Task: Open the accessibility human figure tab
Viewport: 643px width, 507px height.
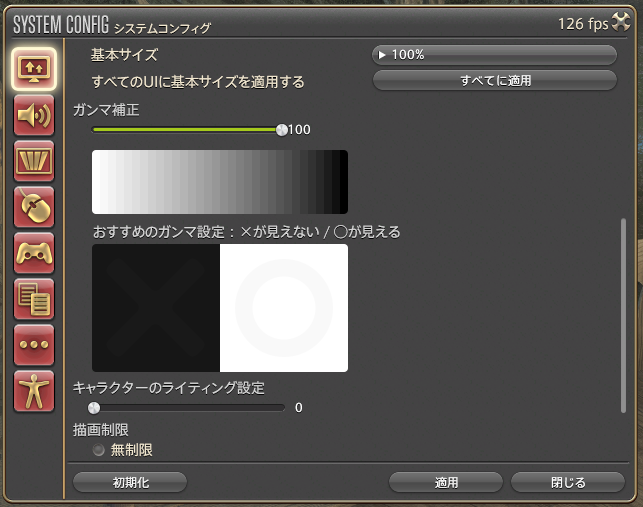Action: click(35, 391)
